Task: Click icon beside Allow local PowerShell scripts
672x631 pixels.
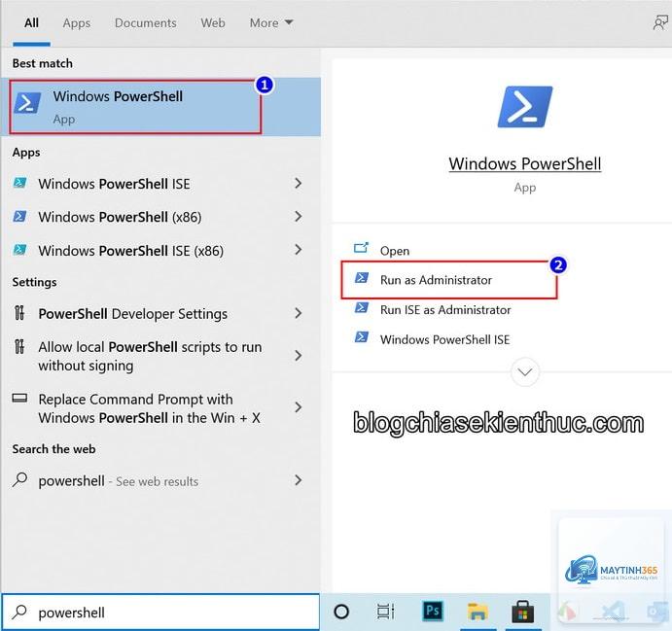Action: tap(19, 346)
